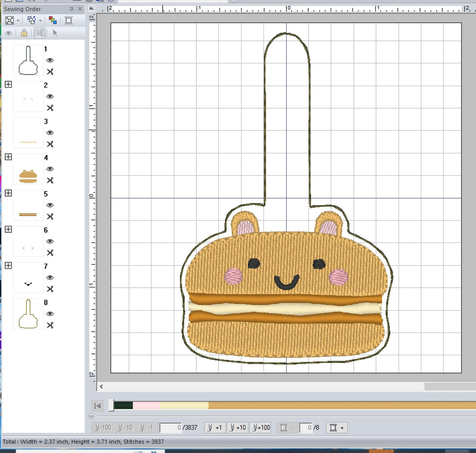The height and width of the screenshot is (453, 476).
Task: Toggle visibility of sewing object 1
Action: (x=50, y=61)
